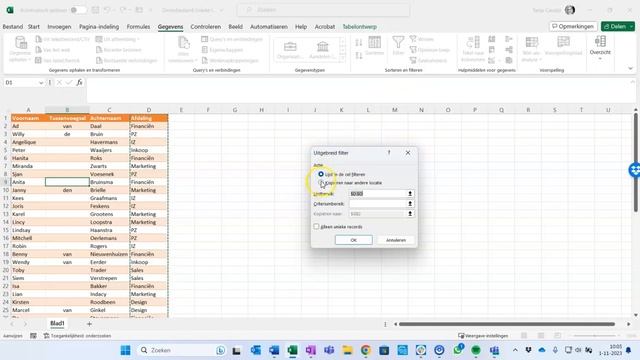Click Weergave-instellingen in status bar
Image resolution: width=640 pixels, height=360 pixels.
click(x=483, y=336)
